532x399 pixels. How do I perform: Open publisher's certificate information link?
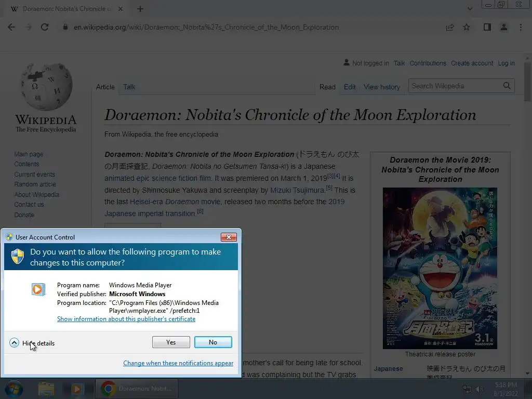[x=126, y=319]
